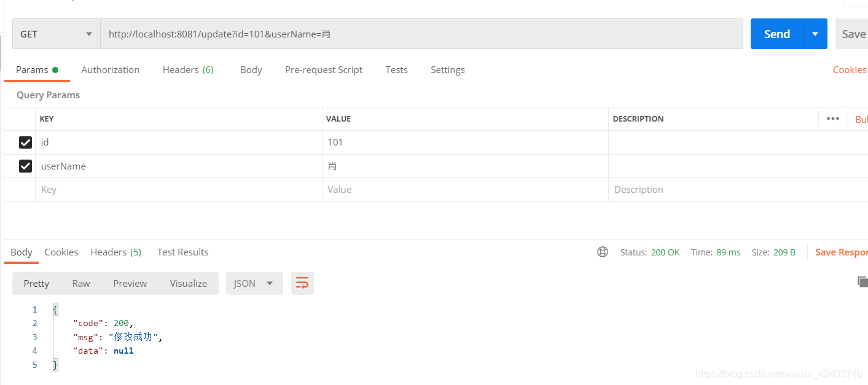868x385 pixels.
Task: Open the response Headers (5) tab
Action: coord(116,252)
